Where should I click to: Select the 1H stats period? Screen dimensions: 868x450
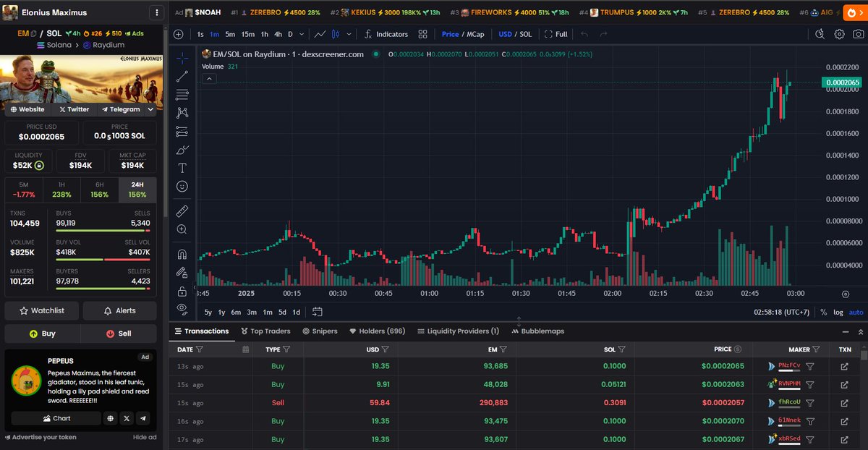[x=61, y=190]
